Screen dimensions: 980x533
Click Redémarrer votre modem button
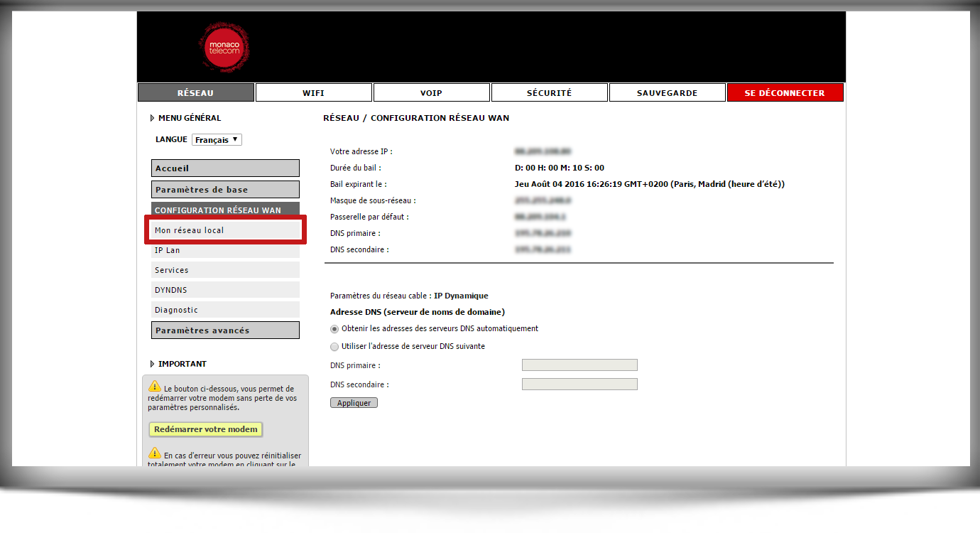205,429
